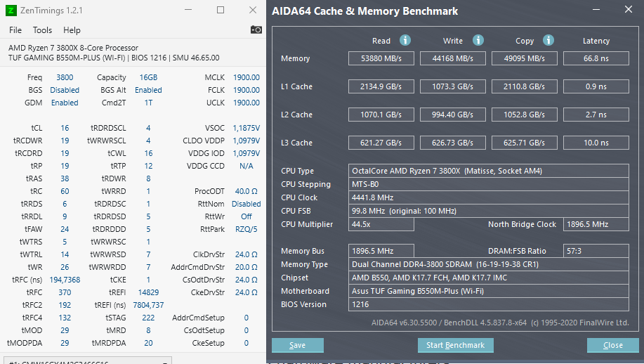Click the North Bridge Clock field 1896.5 MHz
This screenshot has width=644, height=364.
coord(596,224)
